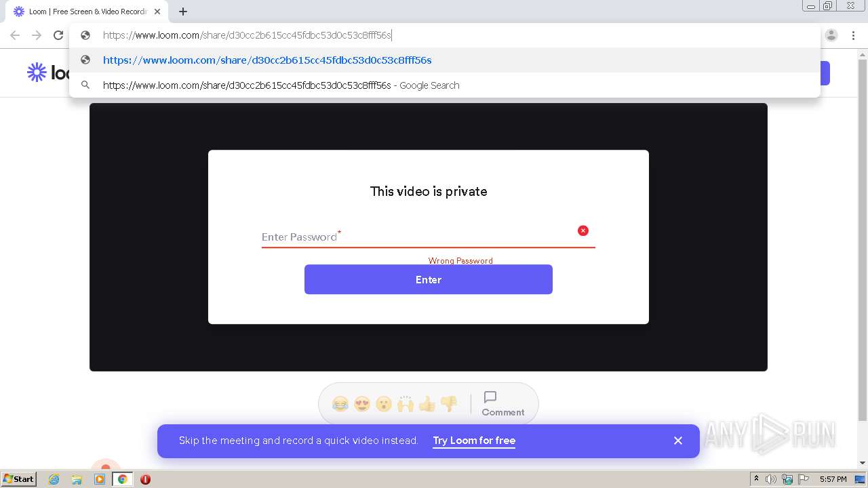React with the heart-eyes emoji
The image size is (868, 488).
click(362, 405)
